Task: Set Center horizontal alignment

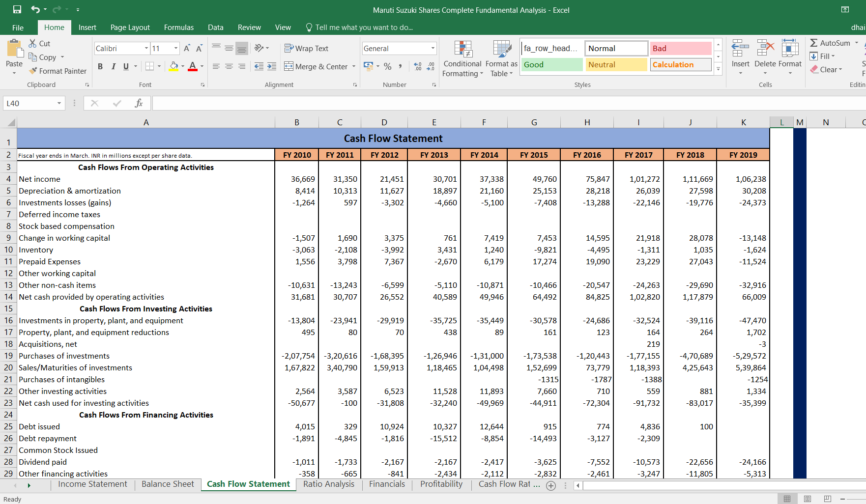Action: click(229, 66)
